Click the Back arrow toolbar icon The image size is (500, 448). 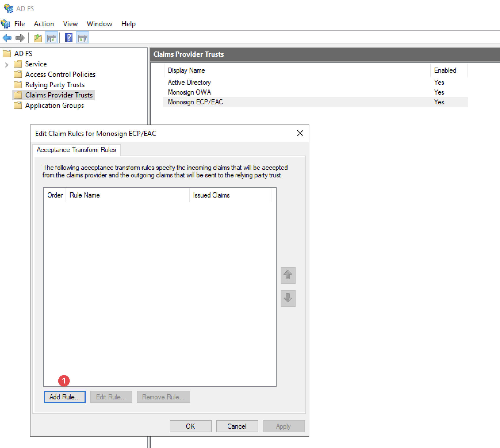click(x=7, y=38)
